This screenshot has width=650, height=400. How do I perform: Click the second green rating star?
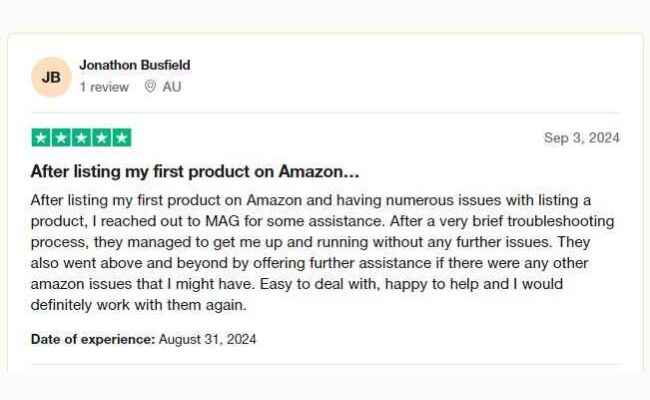coord(61,138)
